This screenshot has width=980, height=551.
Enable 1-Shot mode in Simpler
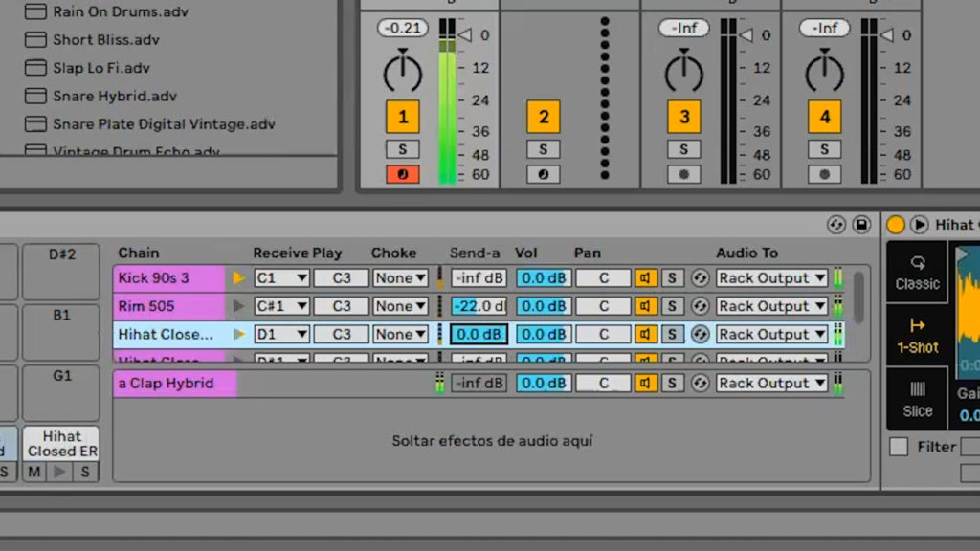[x=916, y=337]
